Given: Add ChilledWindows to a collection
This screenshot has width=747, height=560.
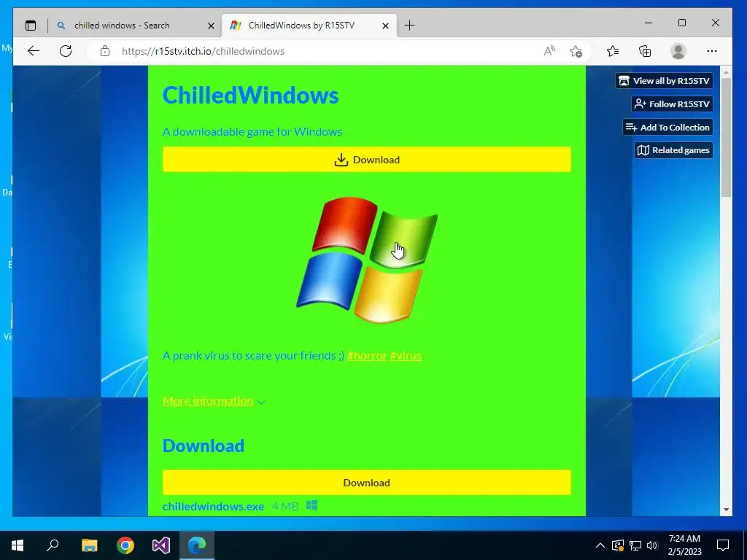Looking at the screenshot, I should tap(667, 127).
